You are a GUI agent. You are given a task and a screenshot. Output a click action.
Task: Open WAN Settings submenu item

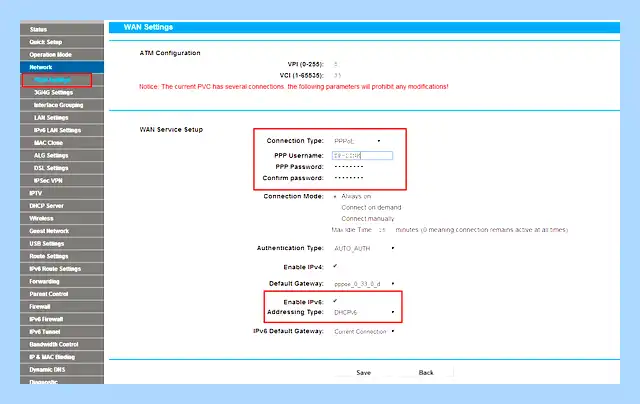pyautogui.click(x=57, y=80)
